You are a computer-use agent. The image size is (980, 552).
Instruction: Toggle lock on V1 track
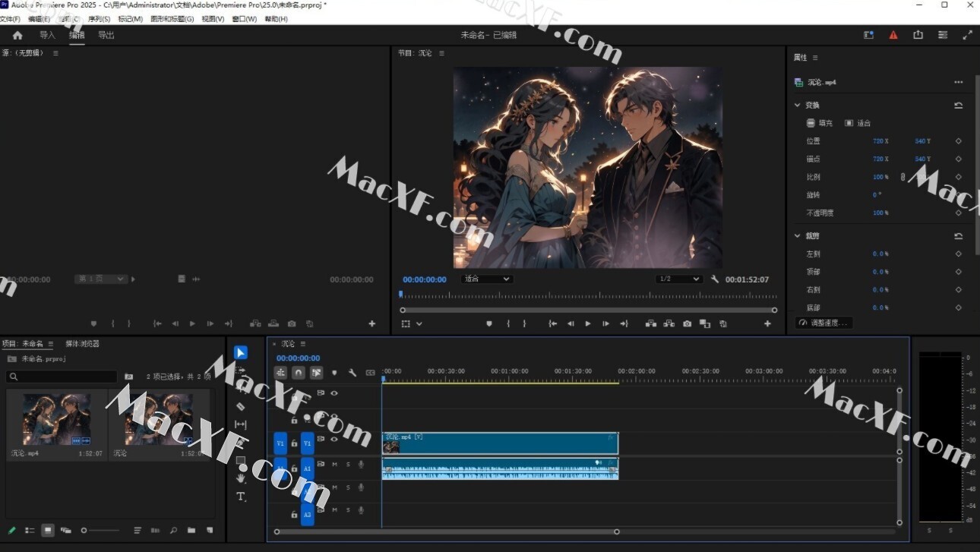tap(294, 443)
